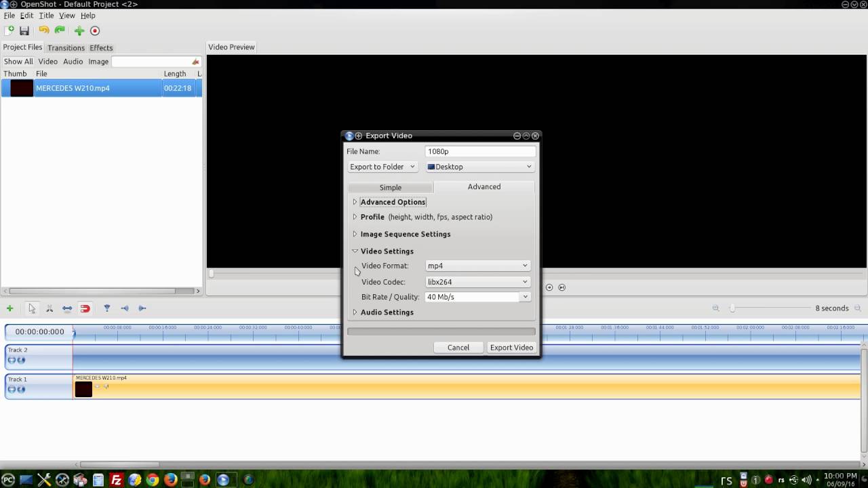
Task: Import files using the green plus icon
Action: (79, 30)
